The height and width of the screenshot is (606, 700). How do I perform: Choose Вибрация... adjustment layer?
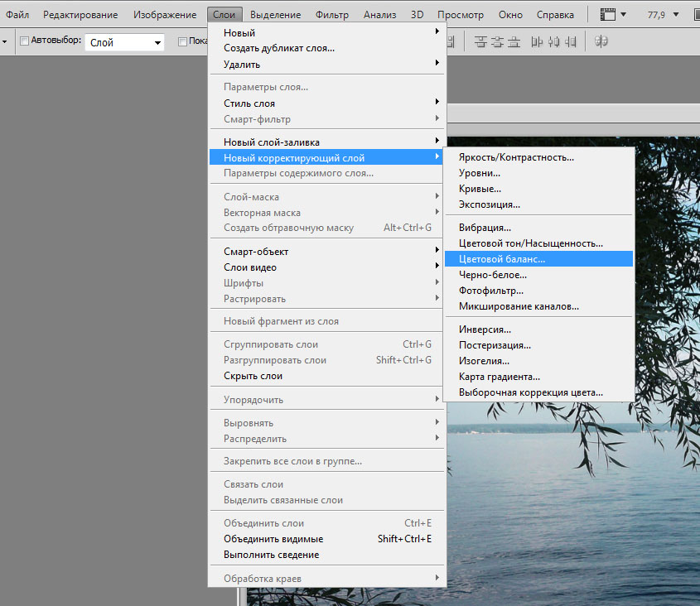point(538,227)
